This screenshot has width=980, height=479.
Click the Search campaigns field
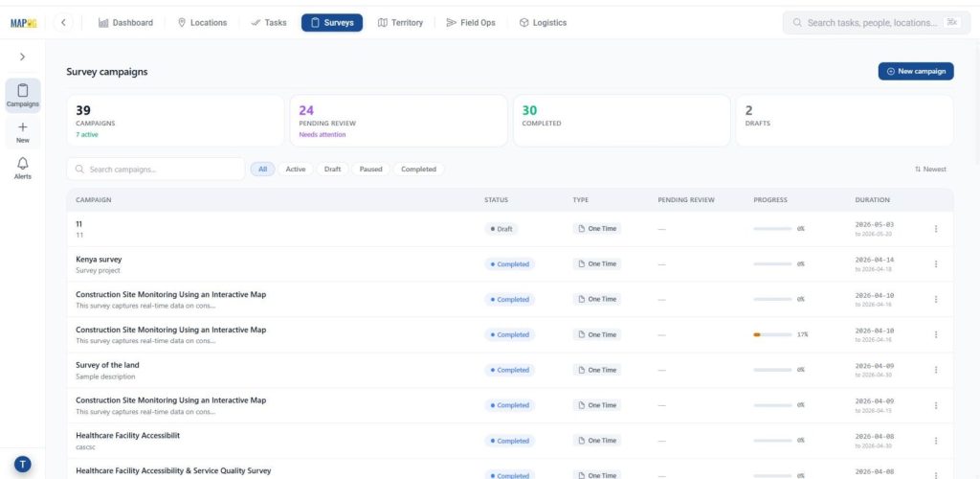[156, 169]
